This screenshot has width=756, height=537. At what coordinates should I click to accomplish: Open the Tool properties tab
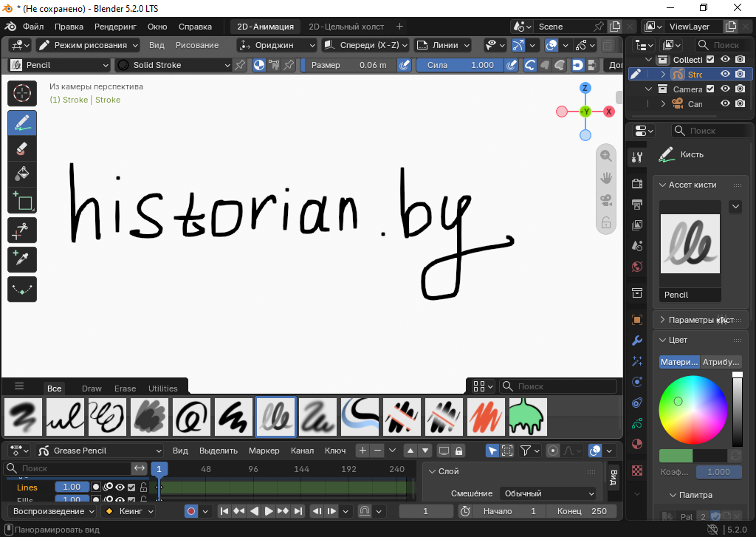(x=637, y=157)
